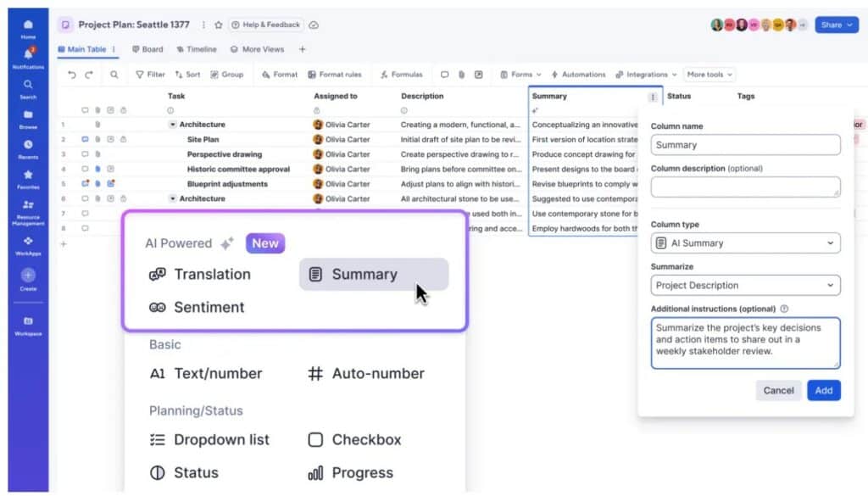Open Search in the sidebar
Viewport: 868px width, 496px height.
[28, 88]
